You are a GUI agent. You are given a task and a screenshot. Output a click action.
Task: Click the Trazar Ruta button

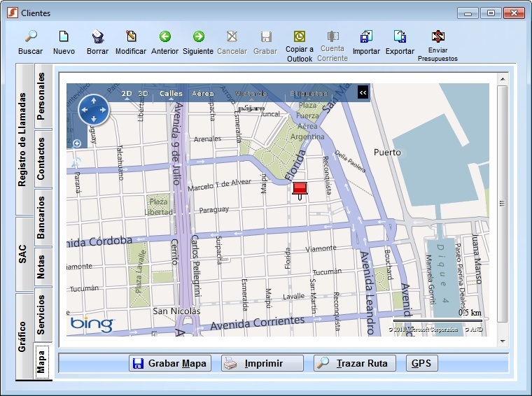point(355,363)
